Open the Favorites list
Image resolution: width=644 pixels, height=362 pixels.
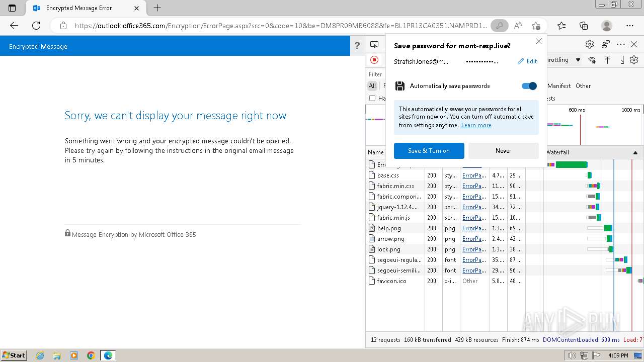(561, 26)
